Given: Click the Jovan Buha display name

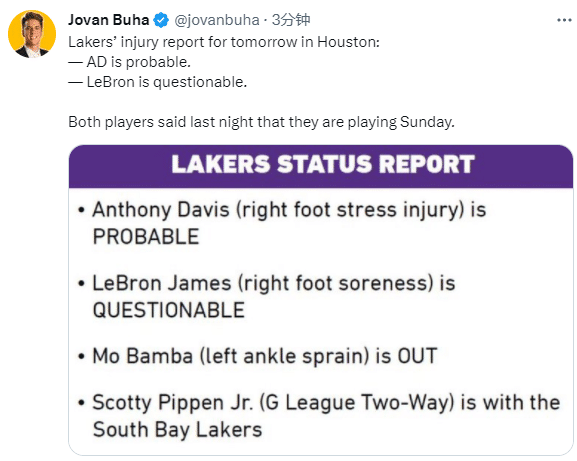Looking at the screenshot, I should (108, 20).
